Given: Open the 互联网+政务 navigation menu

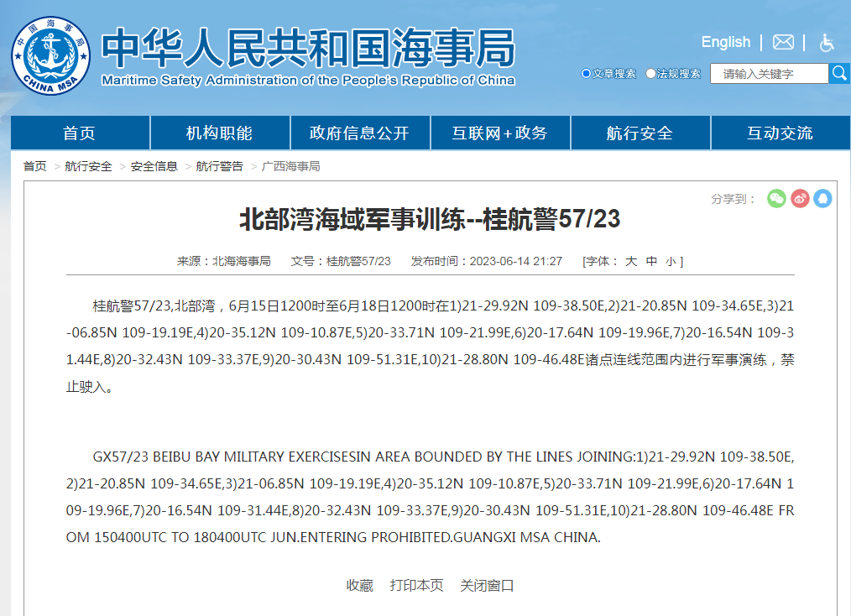Looking at the screenshot, I should (500, 133).
